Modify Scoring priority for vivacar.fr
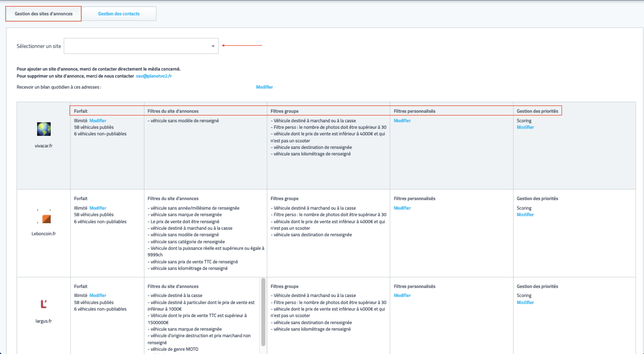 pyautogui.click(x=525, y=127)
